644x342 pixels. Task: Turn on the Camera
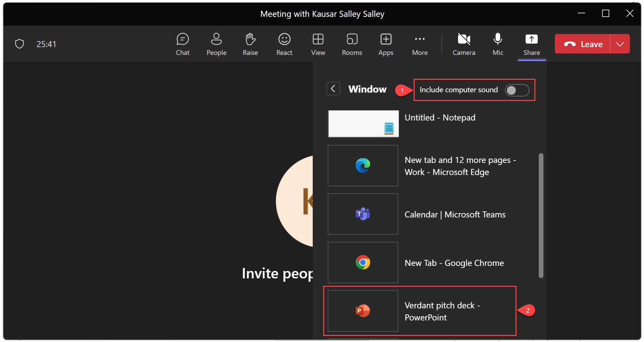click(464, 44)
